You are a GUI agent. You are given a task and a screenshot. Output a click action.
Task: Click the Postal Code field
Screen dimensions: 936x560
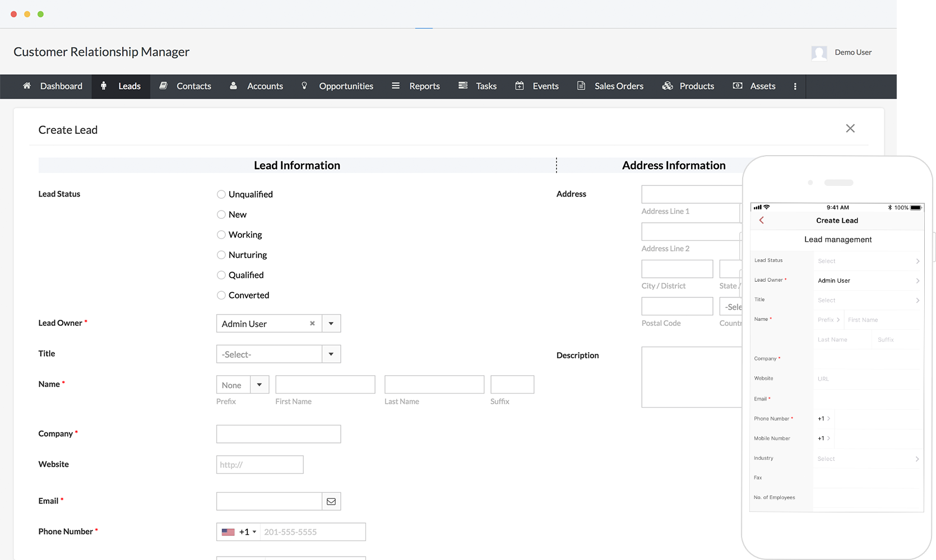coord(677,306)
